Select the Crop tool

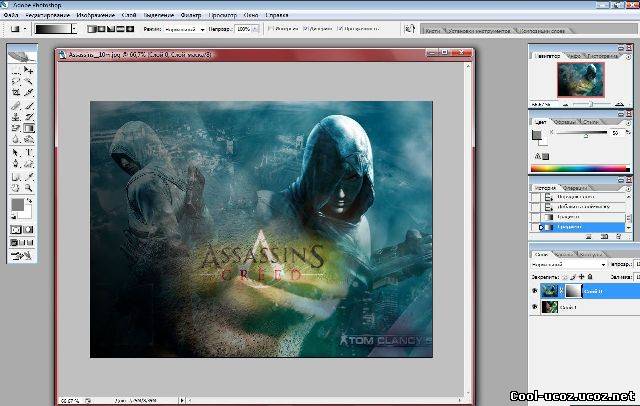16,93
